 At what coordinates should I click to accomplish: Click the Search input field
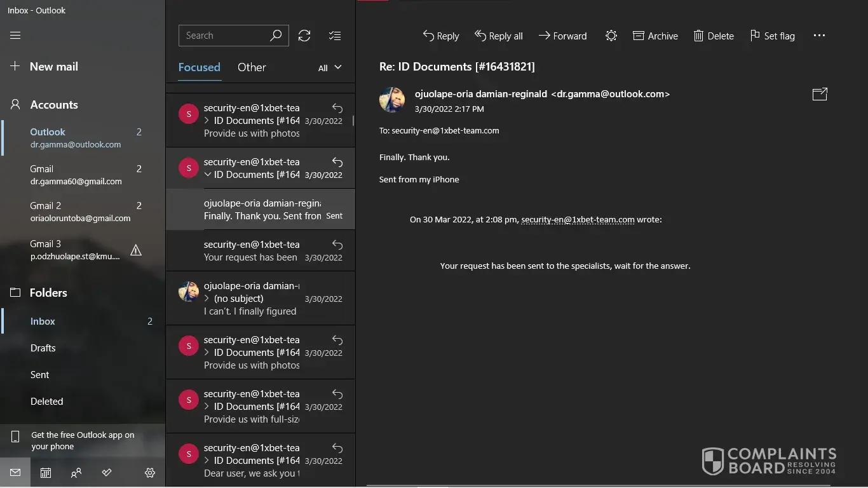224,36
